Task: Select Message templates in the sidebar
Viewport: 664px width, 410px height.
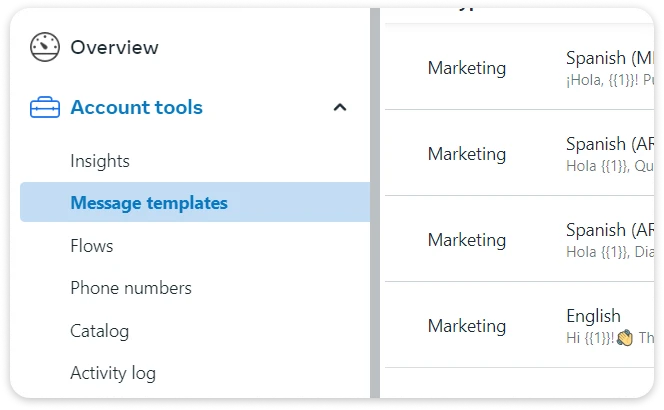Action: coord(149,203)
